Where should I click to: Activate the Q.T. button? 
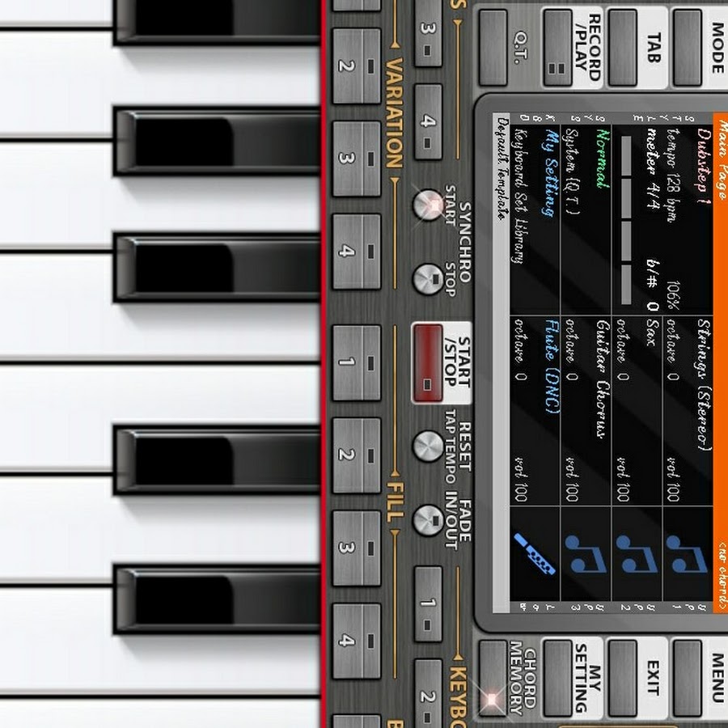[493, 48]
